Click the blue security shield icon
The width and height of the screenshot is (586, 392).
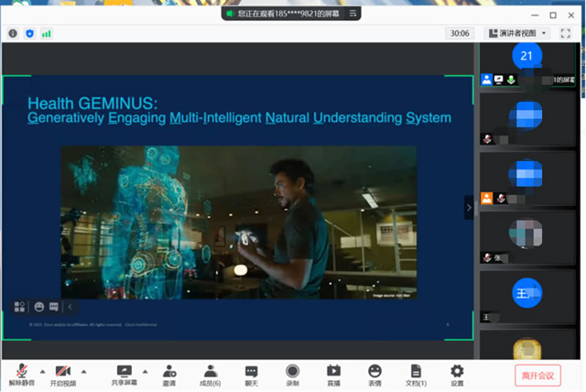[29, 34]
